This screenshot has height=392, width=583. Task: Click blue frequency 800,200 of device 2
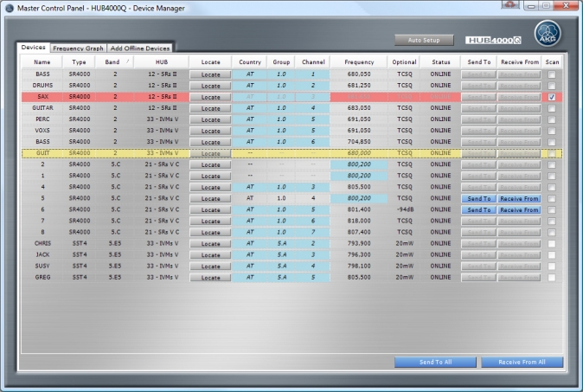point(359,164)
